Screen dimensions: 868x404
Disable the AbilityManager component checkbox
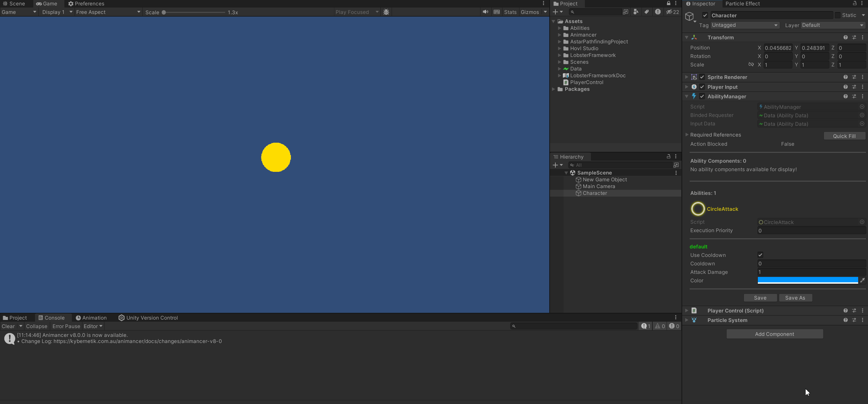(702, 96)
